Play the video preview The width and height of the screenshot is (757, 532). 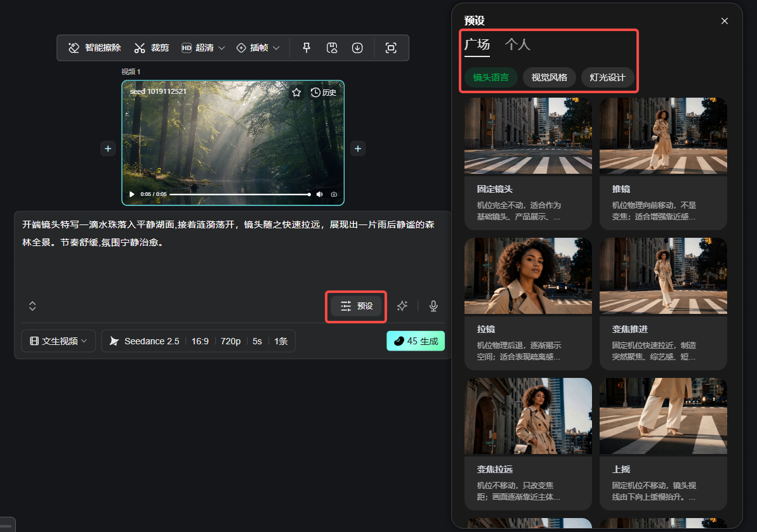click(x=132, y=195)
